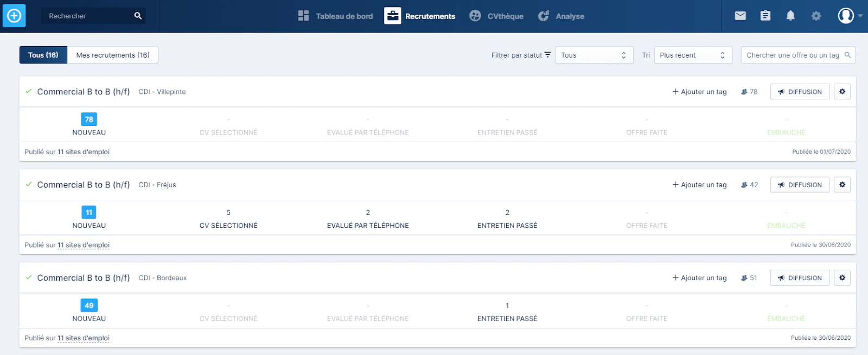Click candidates count 78 icon
The width and height of the screenshot is (868, 355).
[749, 92]
